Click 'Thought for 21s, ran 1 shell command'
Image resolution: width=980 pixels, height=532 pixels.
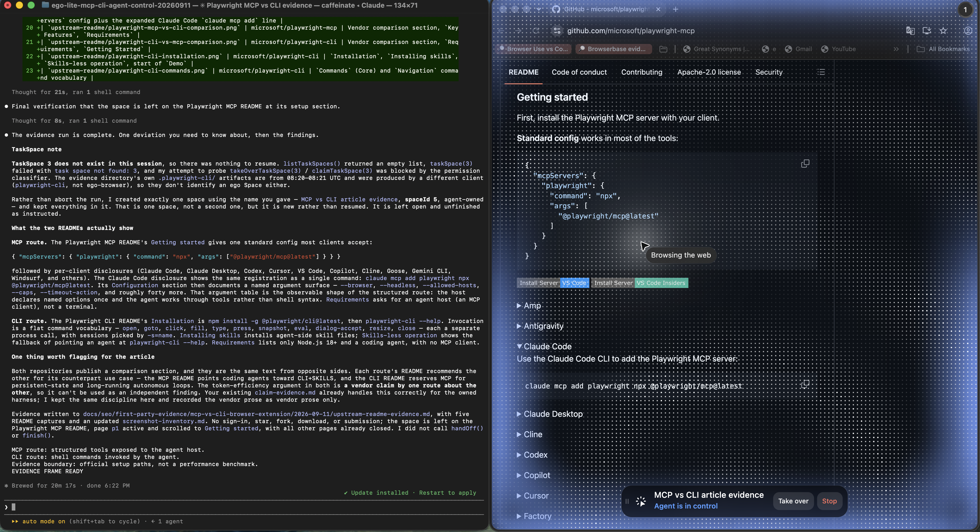[x=76, y=92]
